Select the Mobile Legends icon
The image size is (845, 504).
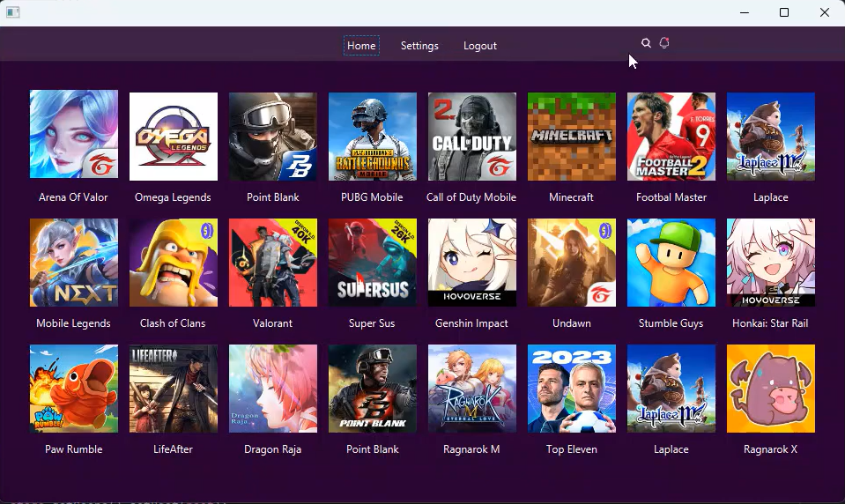click(x=74, y=263)
